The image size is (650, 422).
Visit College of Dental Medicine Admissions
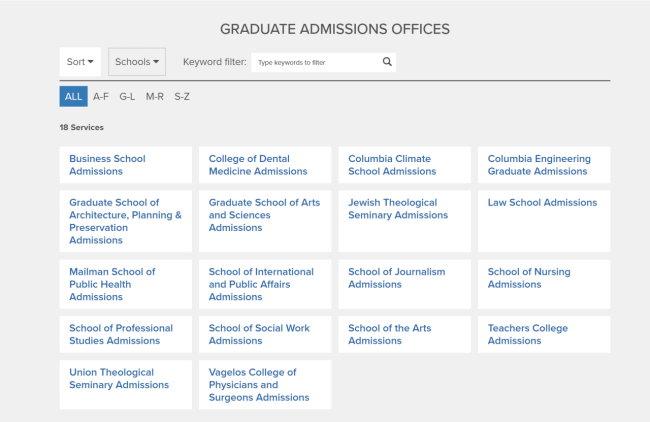tap(258, 165)
